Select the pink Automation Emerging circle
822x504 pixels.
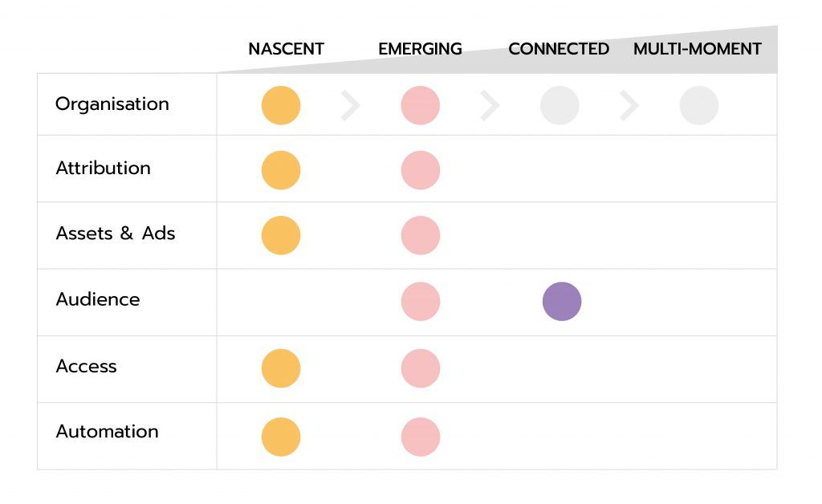click(421, 437)
